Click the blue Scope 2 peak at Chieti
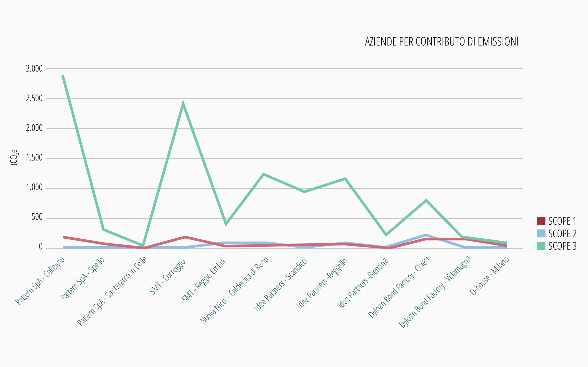Image resolution: width=588 pixels, height=367 pixels. (x=426, y=235)
